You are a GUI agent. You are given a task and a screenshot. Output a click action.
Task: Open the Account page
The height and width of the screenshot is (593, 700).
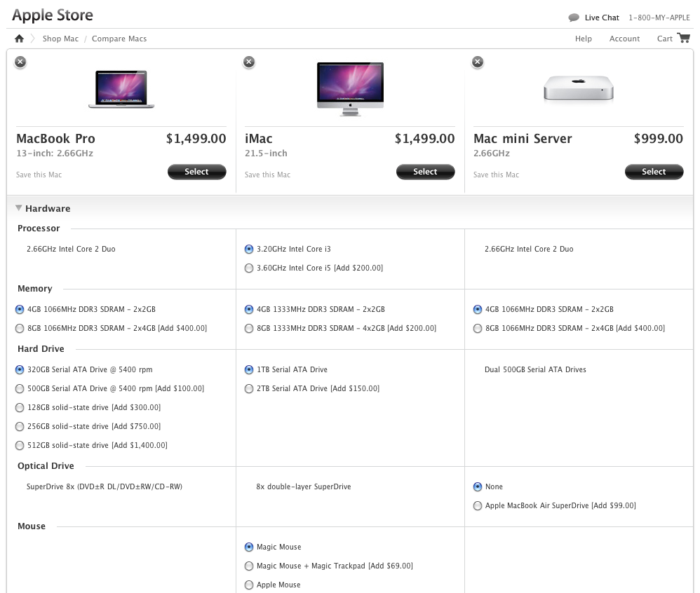624,39
